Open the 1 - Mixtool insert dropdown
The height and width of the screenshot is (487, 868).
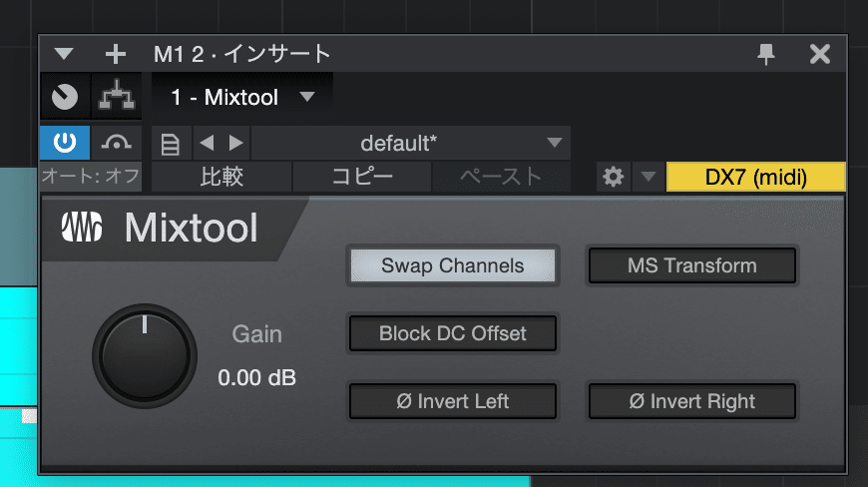point(242,98)
